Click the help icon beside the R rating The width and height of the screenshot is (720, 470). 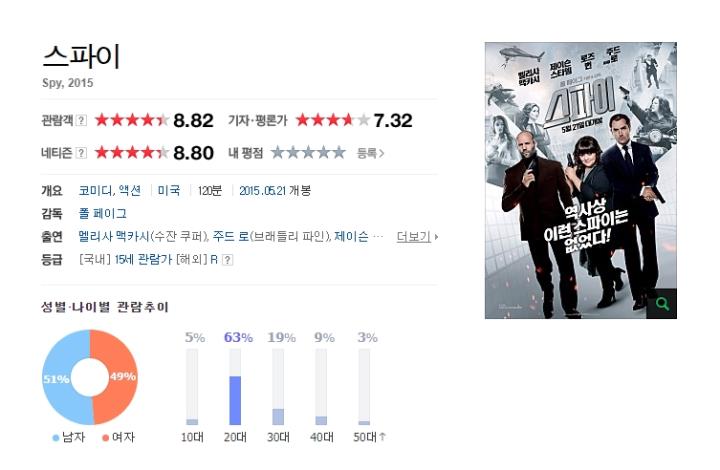click(x=227, y=260)
